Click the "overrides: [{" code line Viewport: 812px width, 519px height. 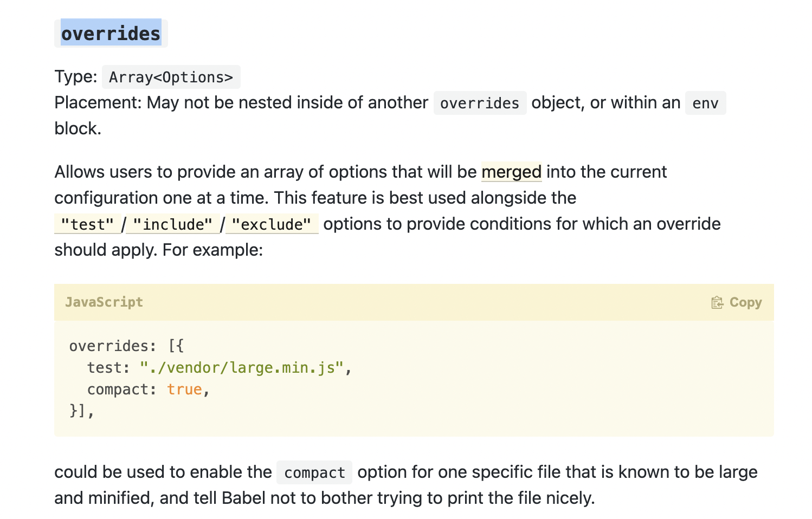coord(127,346)
